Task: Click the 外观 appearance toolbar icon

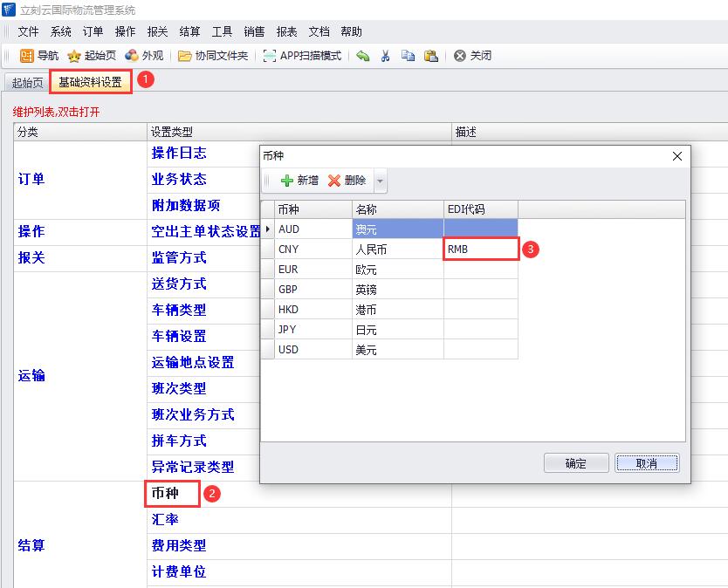Action: [144, 56]
